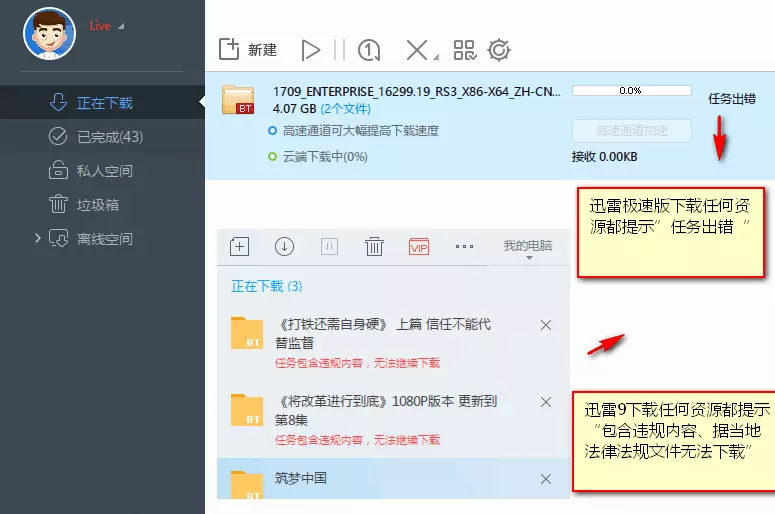
Task: Click the 新建 new task button
Action: (x=248, y=49)
